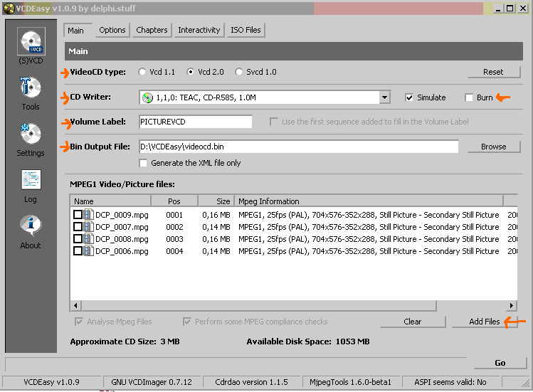Viewport: 533px width, 392px height.
Task: Open the Chapters tab
Action: (152, 30)
